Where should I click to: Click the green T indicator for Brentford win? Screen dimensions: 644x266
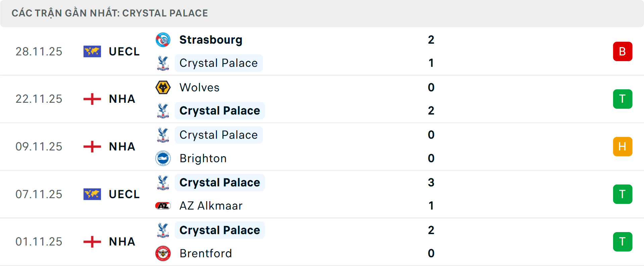pyautogui.click(x=623, y=241)
